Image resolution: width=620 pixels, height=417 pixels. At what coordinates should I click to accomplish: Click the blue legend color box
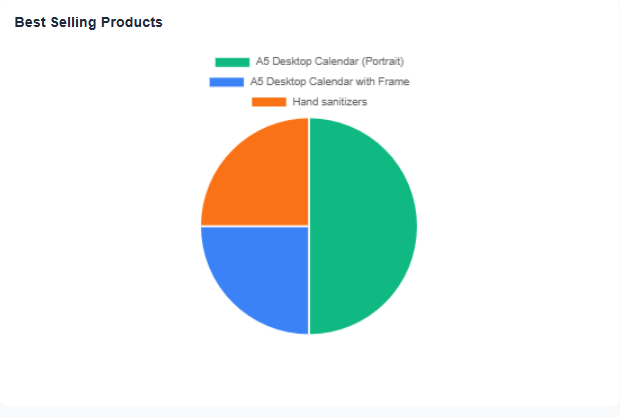tap(226, 82)
